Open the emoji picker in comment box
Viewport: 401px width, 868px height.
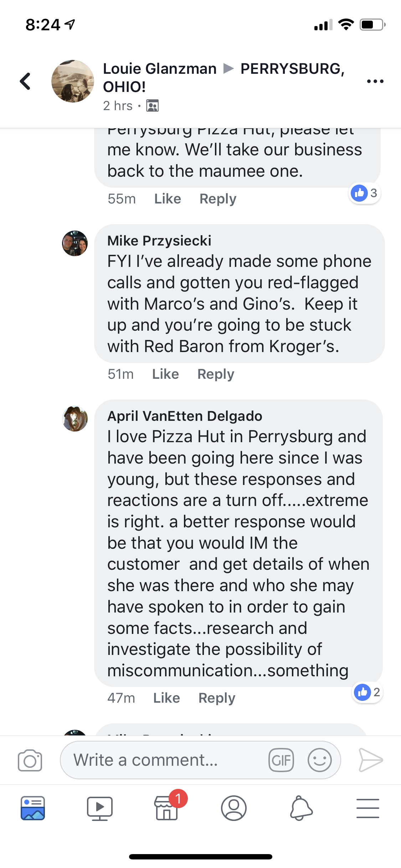click(319, 760)
